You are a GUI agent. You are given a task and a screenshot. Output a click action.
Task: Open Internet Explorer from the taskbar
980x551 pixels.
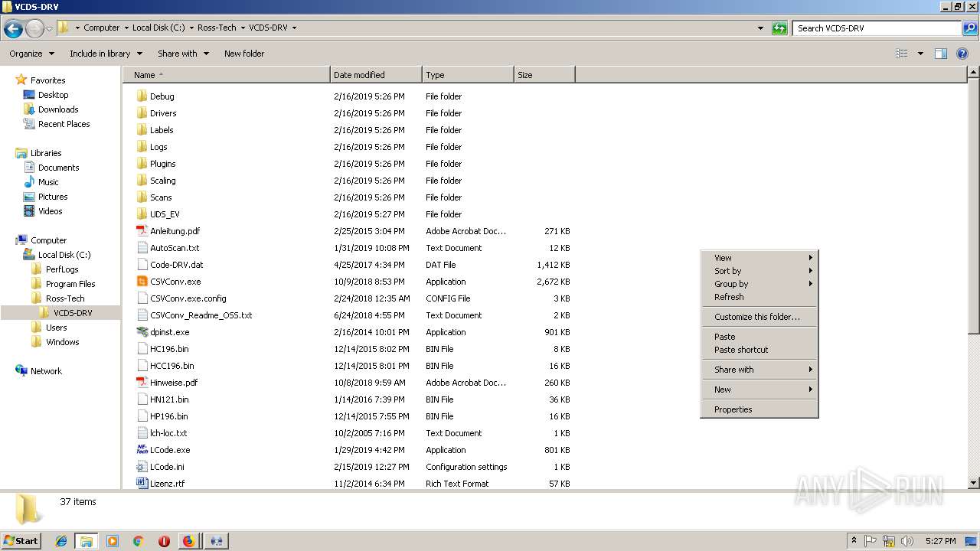[x=61, y=541]
